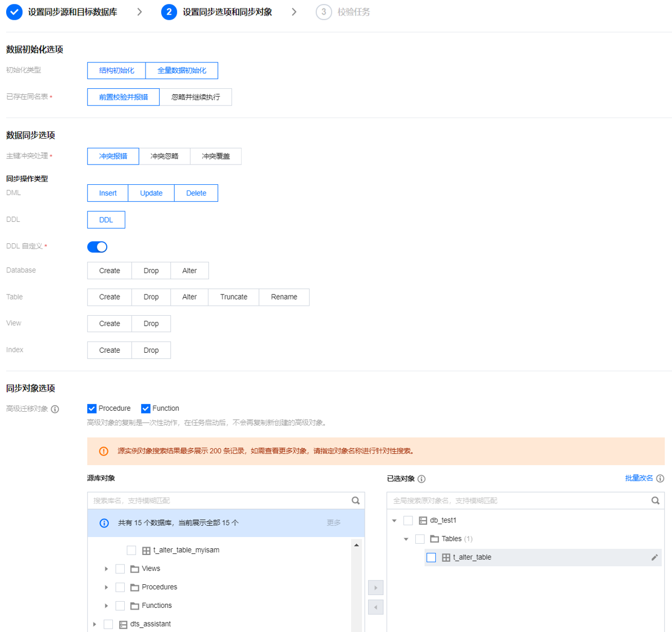Screen dimensions: 672x632
Task: Click the step 3 校验任务 number circle
Action: pyautogui.click(x=324, y=12)
